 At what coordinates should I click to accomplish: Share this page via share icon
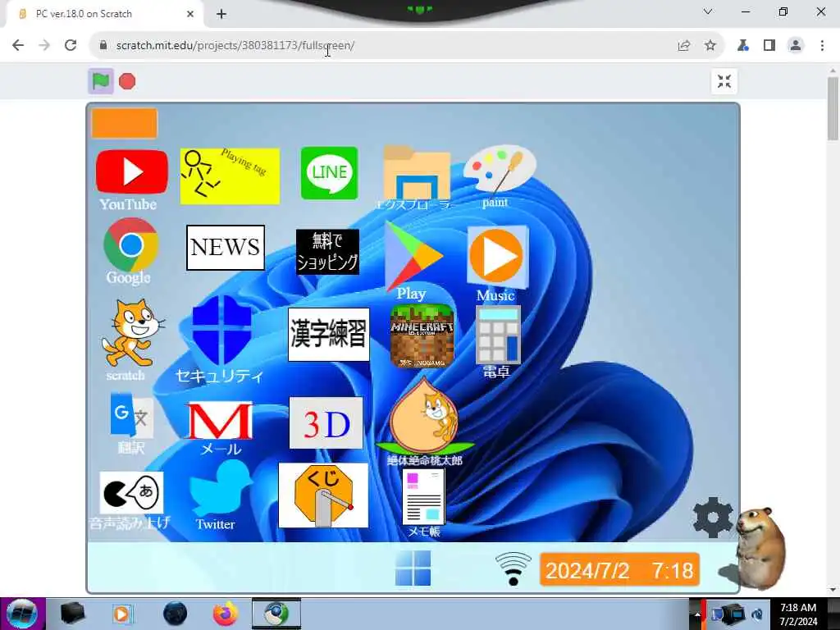[x=684, y=46]
